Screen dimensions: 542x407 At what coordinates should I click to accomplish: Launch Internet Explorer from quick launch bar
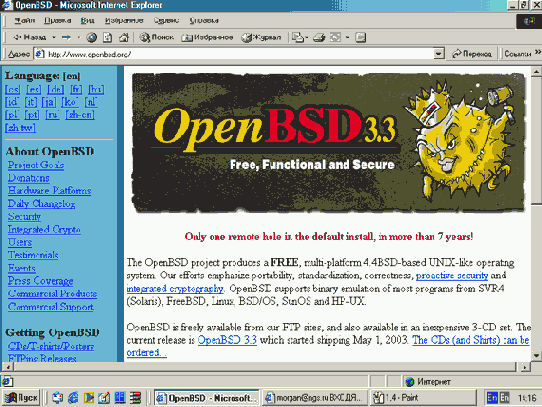(x=73, y=398)
